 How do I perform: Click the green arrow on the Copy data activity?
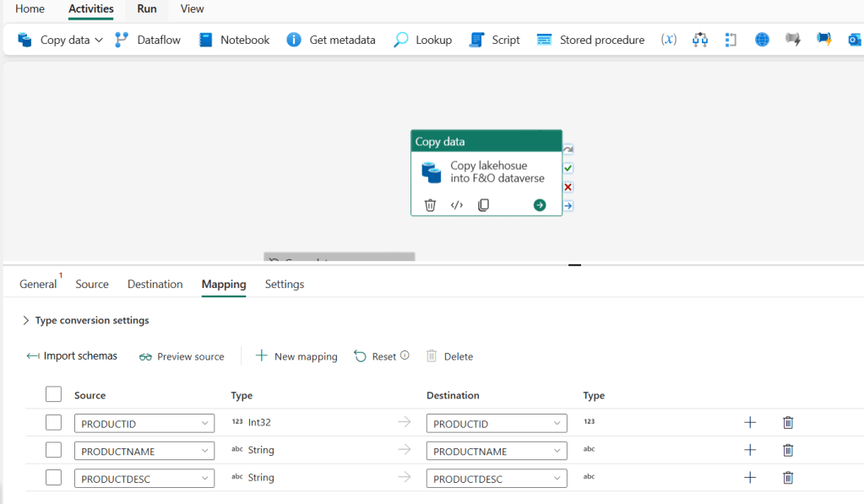pyautogui.click(x=540, y=205)
